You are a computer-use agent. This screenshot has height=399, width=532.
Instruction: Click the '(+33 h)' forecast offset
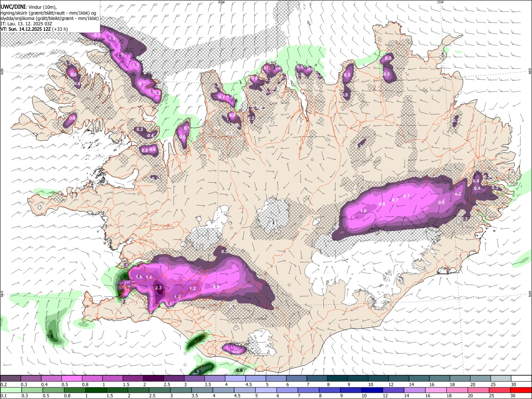[61, 29]
